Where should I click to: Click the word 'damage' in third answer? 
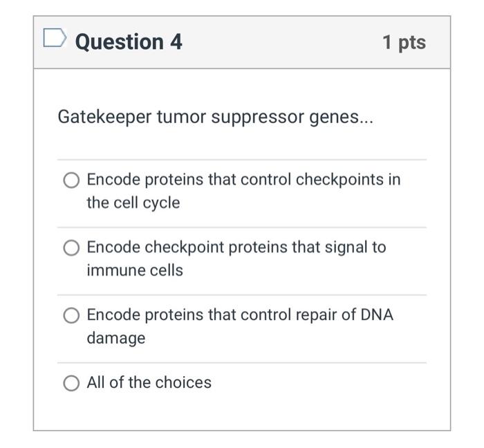115,338
